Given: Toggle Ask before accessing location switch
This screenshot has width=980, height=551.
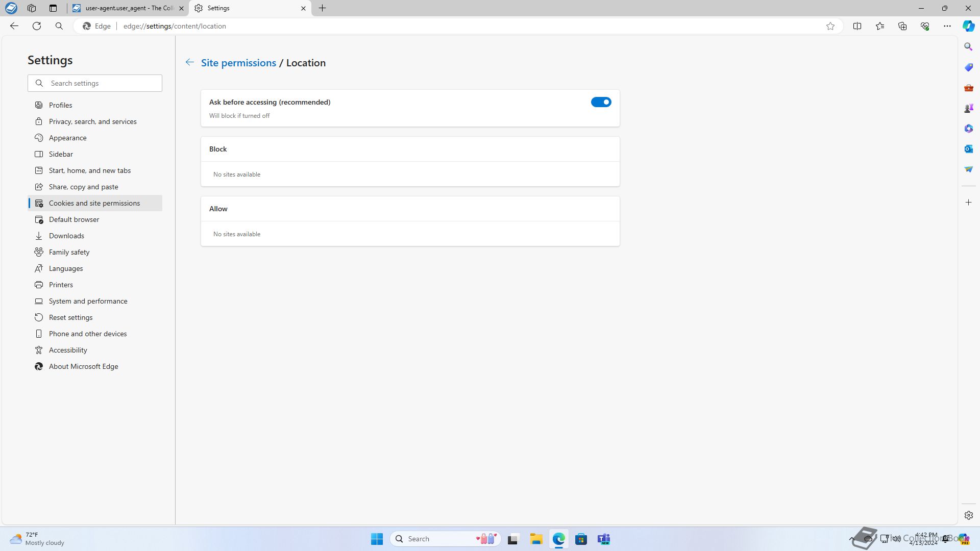Looking at the screenshot, I should tap(601, 102).
